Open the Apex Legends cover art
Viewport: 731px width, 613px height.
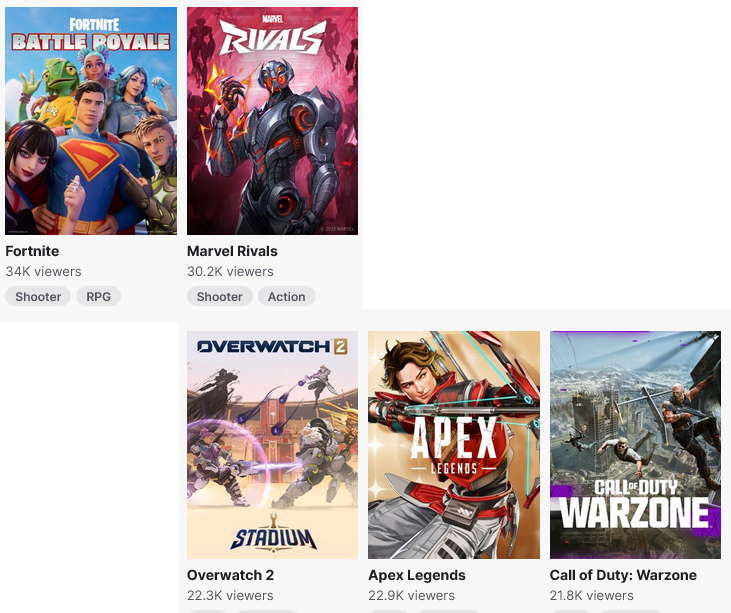click(454, 445)
